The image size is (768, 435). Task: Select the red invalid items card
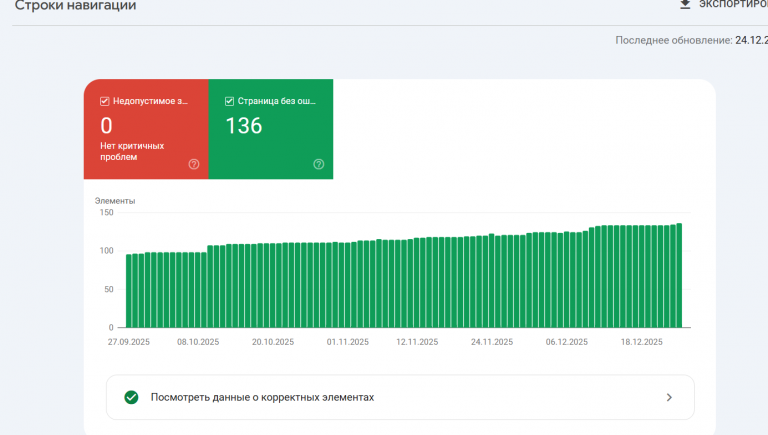(x=146, y=129)
